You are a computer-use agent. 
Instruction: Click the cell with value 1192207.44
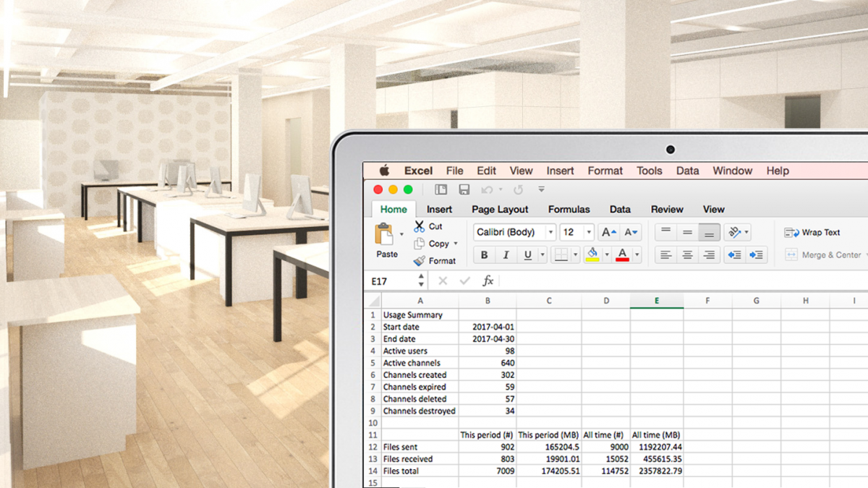tap(657, 447)
